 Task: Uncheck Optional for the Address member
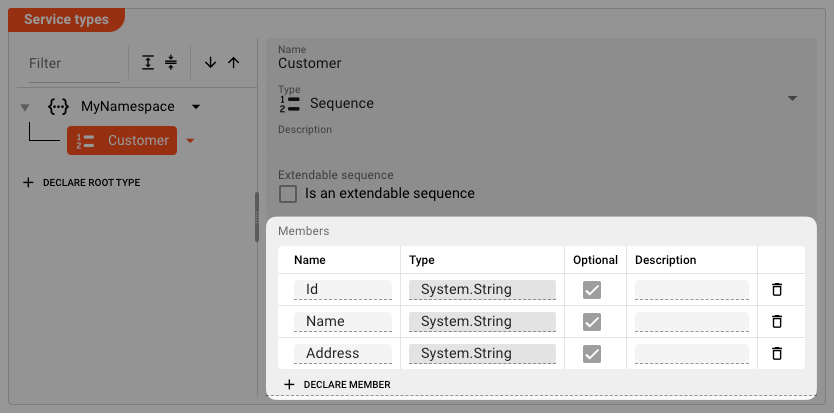(x=592, y=354)
